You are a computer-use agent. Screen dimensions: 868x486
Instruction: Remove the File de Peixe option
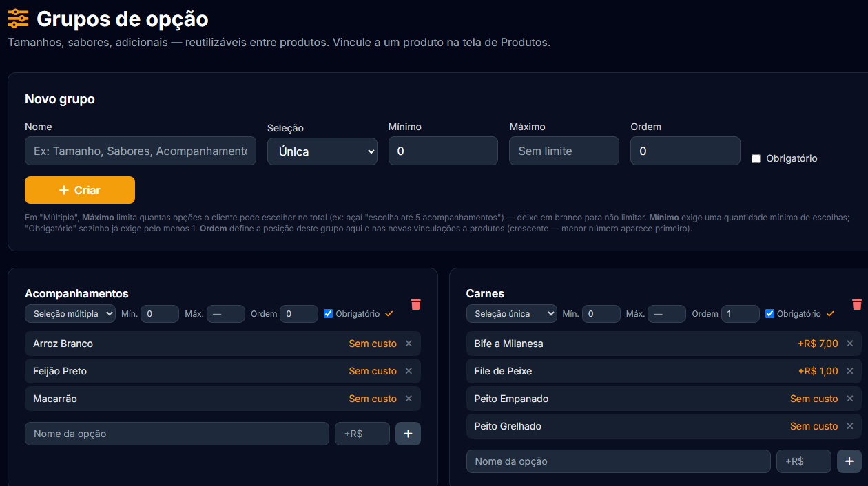point(849,371)
